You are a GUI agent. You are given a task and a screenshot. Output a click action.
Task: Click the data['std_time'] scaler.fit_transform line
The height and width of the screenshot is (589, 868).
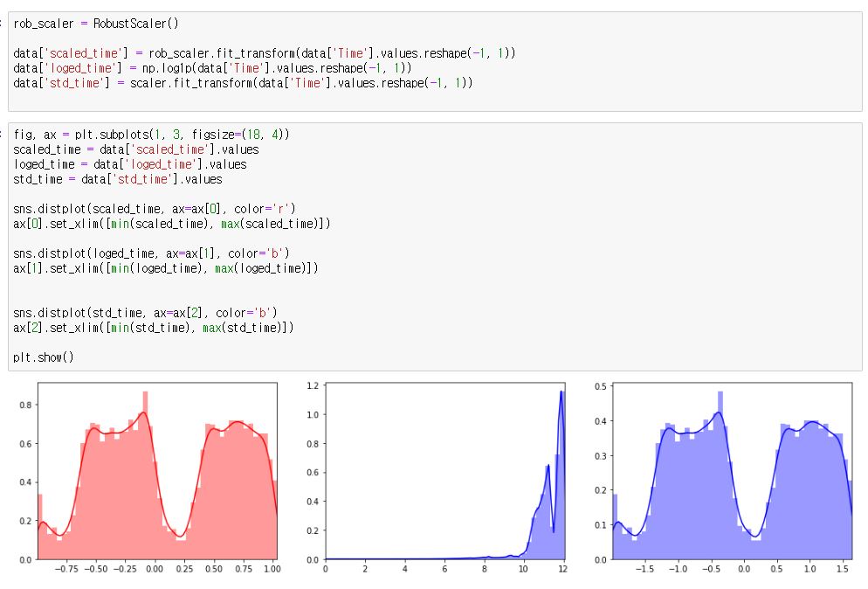pos(243,83)
